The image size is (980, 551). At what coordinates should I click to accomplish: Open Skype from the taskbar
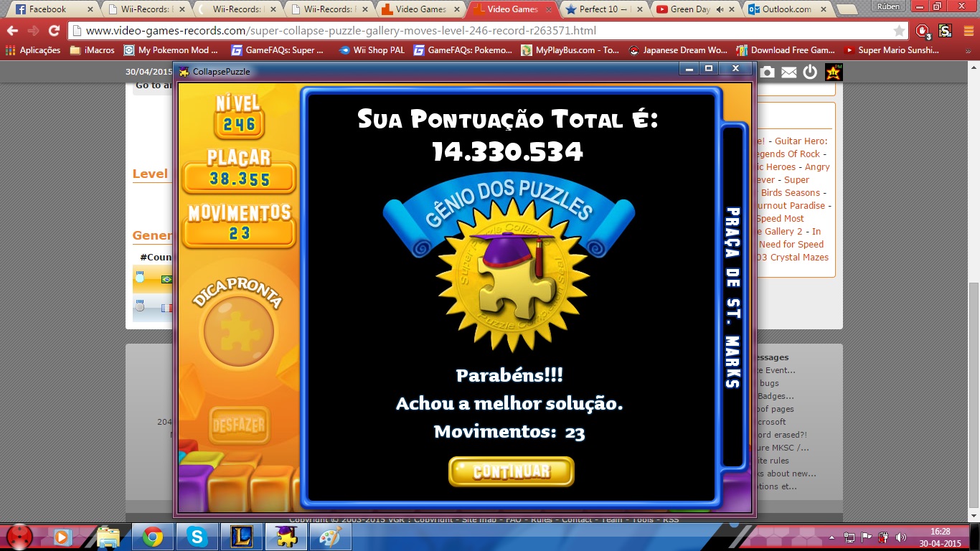click(x=196, y=537)
